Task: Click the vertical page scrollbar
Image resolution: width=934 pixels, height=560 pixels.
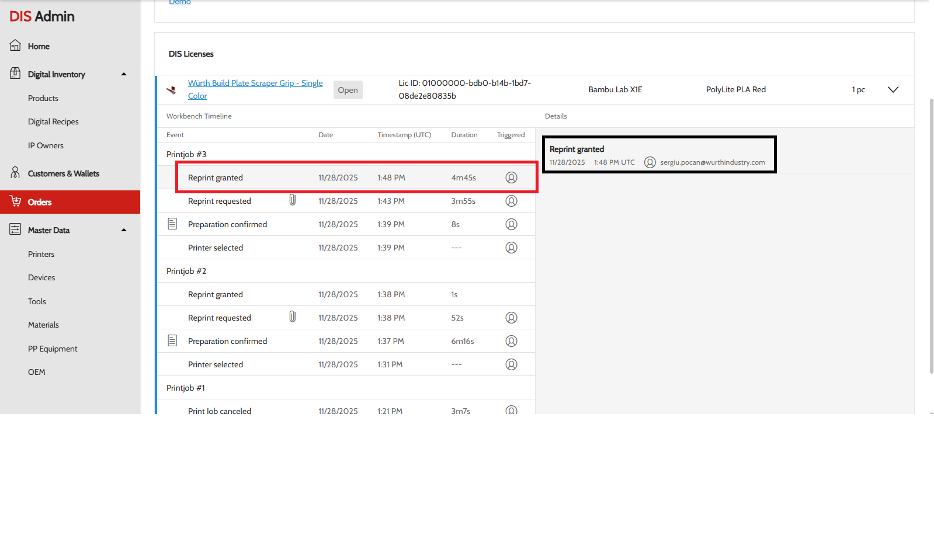Action: [x=931, y=234]
